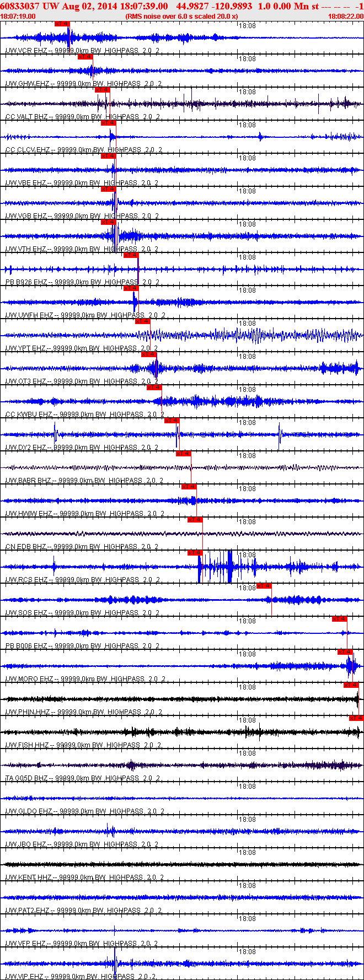
Task: Click red pick marker on UW.DY2 trace
Action: click(172, 421)
